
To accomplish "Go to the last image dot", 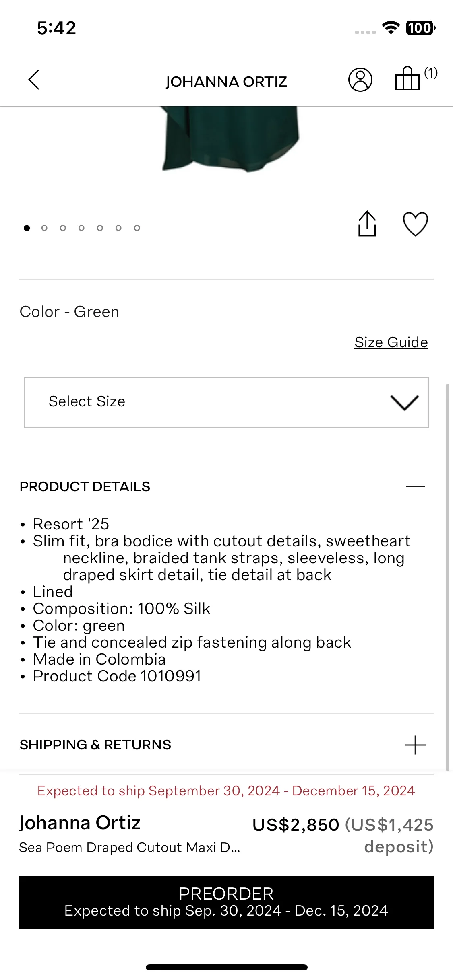I will [137, 228].
